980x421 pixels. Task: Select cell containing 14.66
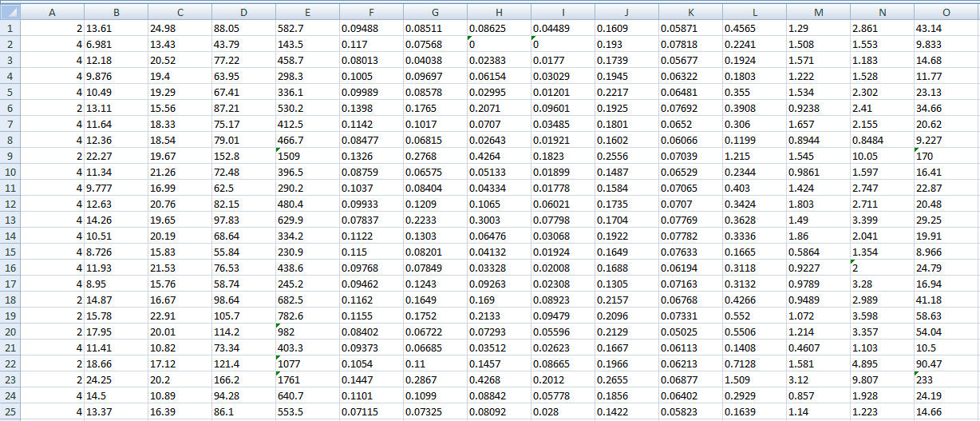tap(946, 411)
